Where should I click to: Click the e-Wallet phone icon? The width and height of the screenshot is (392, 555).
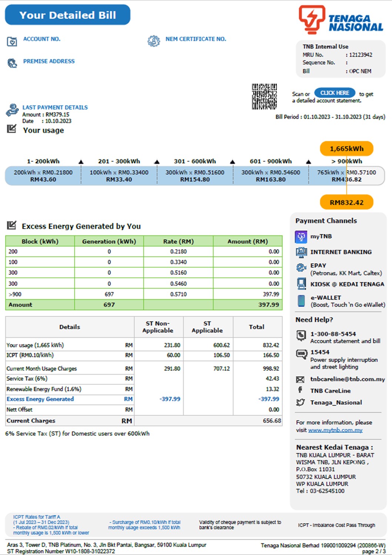(x=301, y=300)
